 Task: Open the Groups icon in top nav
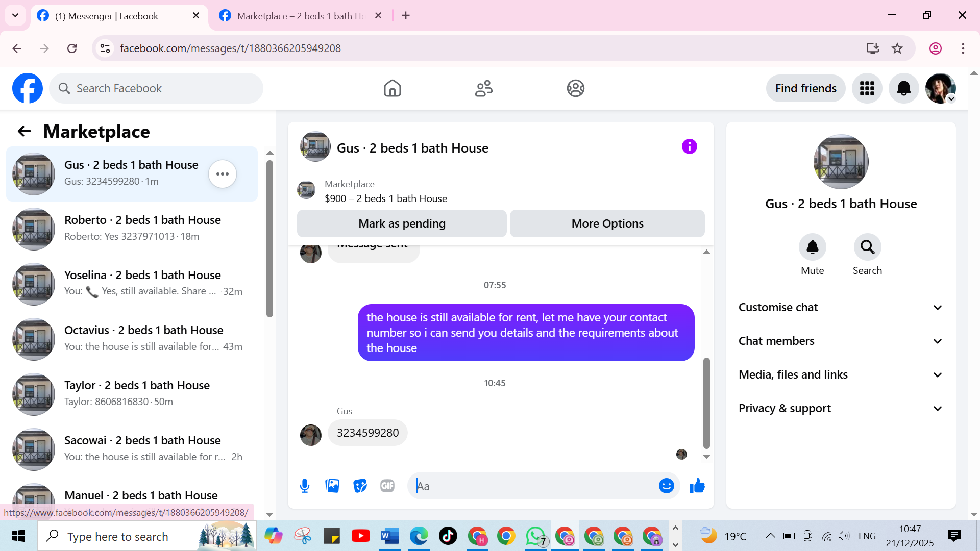575,88
